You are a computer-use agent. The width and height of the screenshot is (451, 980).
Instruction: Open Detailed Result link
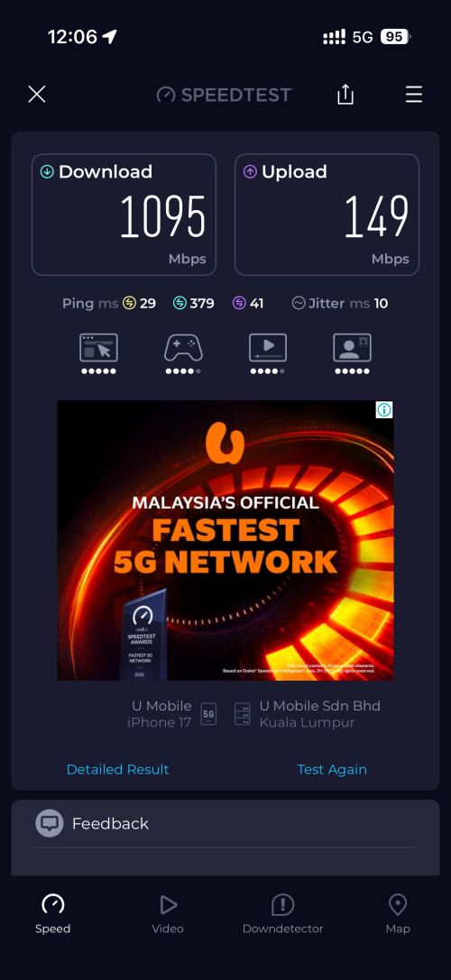pos(117,769)
